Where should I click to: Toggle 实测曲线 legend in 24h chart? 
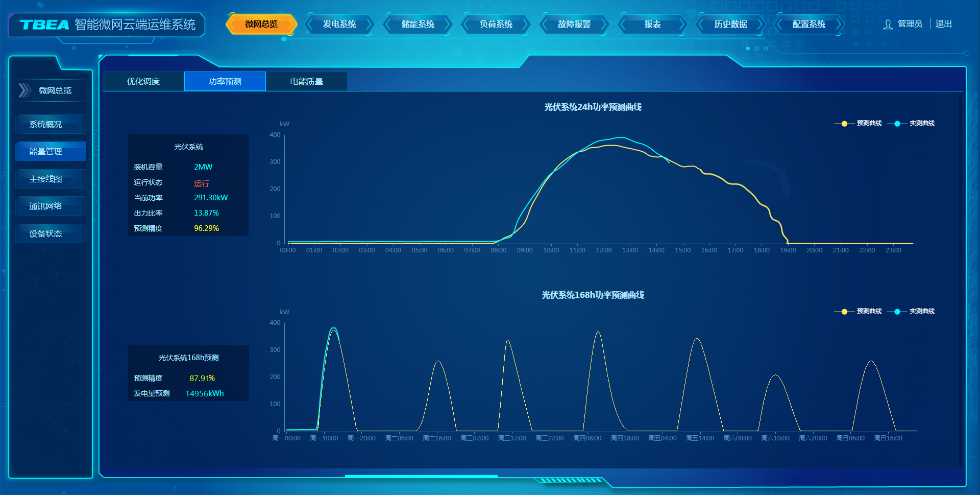[x=911, y=123]
